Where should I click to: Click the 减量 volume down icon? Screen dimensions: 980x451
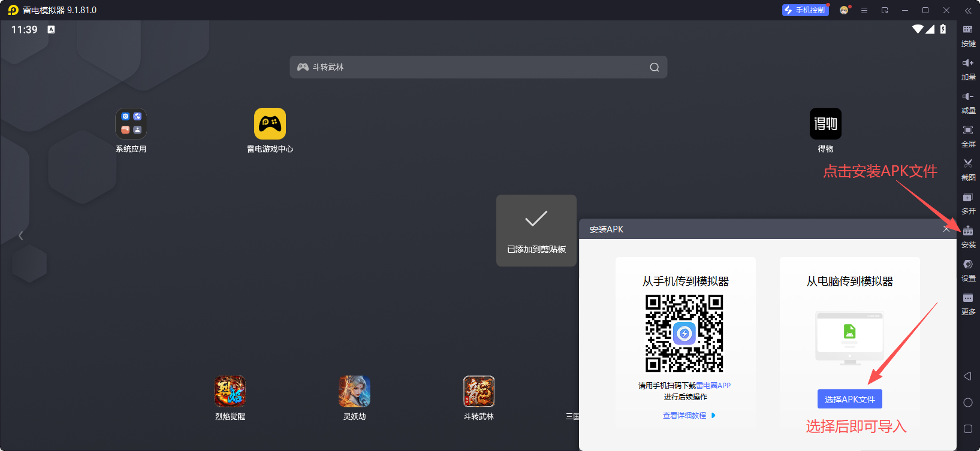pyautogui.click(x=968, y=102)
